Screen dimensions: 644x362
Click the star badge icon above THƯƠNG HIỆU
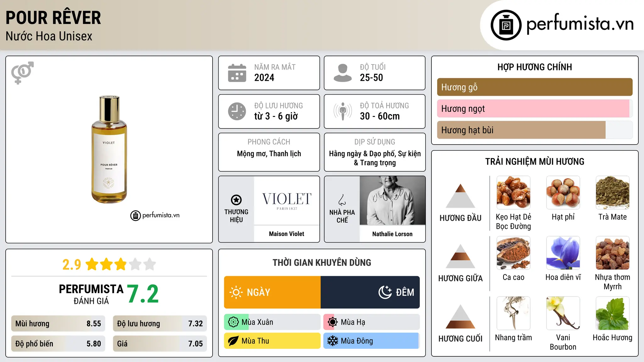pos(236,200)
